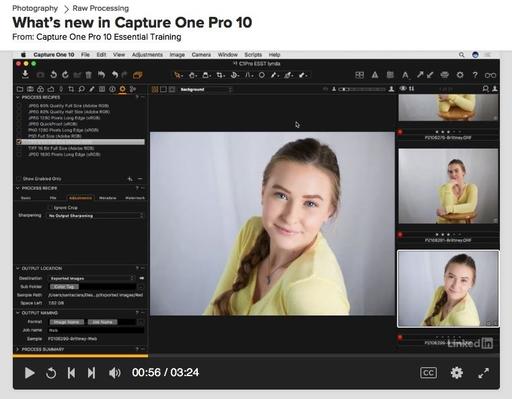The width and height of the screenshot is (512, 399).
Task: Collapse the Process Recipes panel
Action: tap(18, 97)
